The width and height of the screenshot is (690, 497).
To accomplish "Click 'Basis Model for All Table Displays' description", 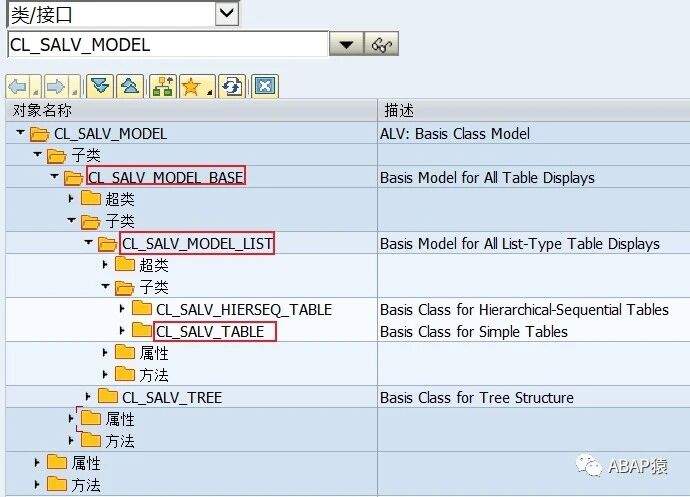I will coord(488,177).
